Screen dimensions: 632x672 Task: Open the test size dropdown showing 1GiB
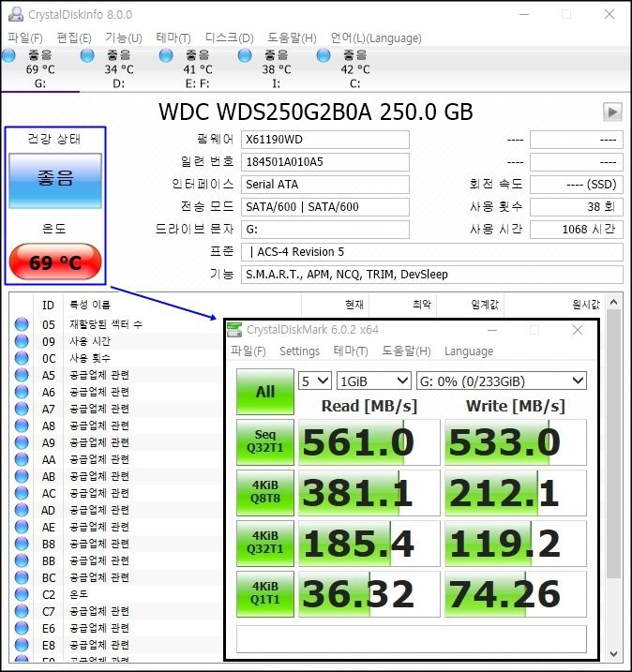[x=373, y=381]
